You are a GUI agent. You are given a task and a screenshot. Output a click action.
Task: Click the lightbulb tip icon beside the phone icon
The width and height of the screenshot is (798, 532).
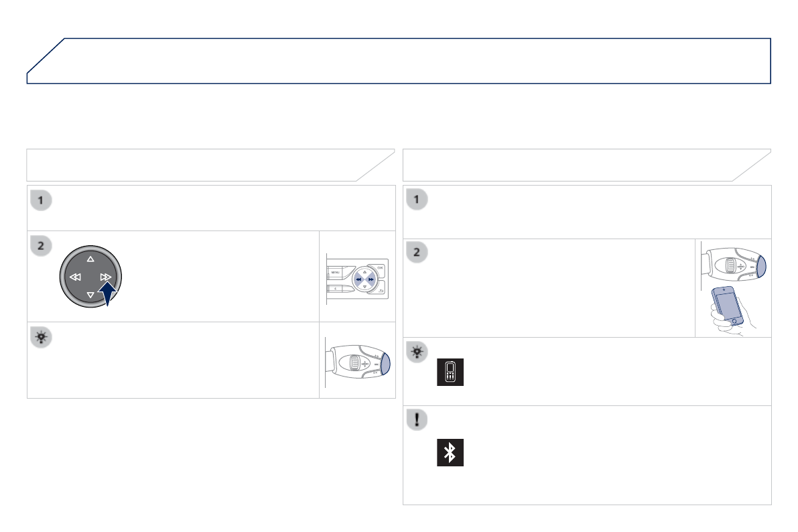click(x=418, y=351)
